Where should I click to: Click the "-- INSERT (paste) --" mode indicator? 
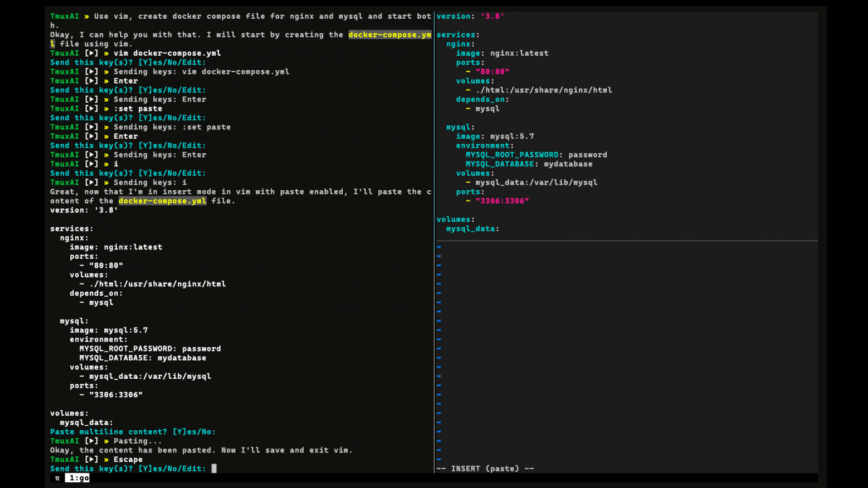coord(485,468)
